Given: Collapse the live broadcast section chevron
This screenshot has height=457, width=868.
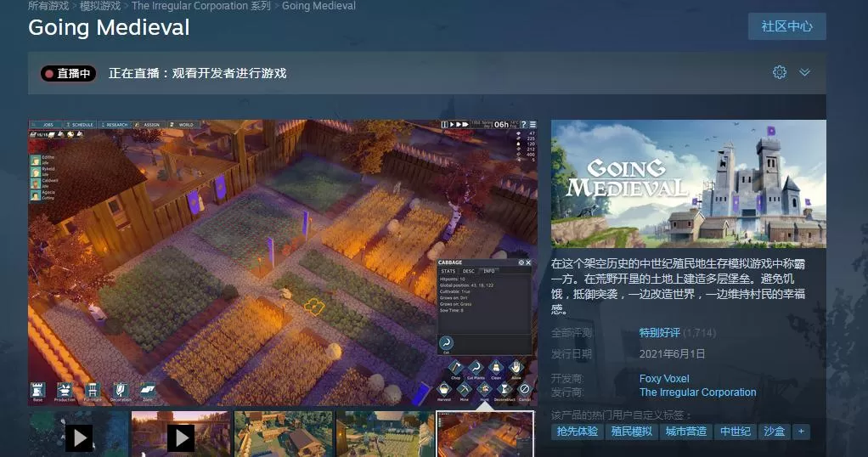Looking at the screenshot, I should tap(805, 72).
